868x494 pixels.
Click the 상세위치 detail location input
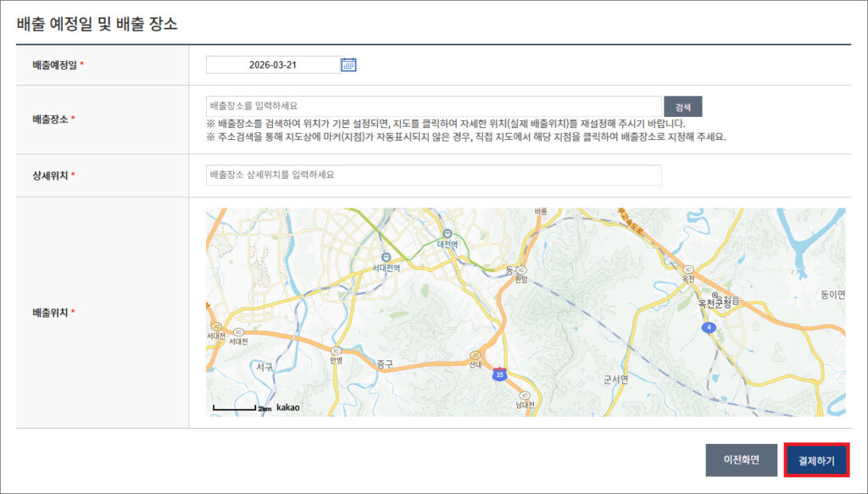[x=433, y=175]
